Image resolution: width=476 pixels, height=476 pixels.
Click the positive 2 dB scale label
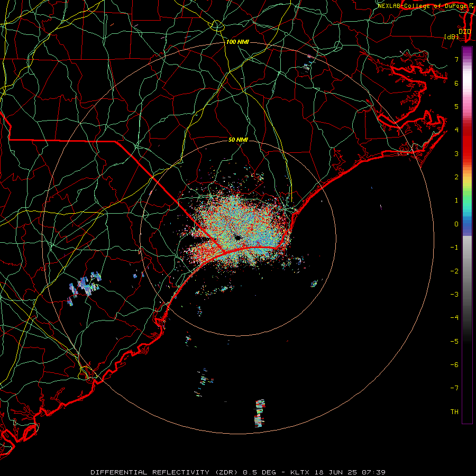coord(456,177)
